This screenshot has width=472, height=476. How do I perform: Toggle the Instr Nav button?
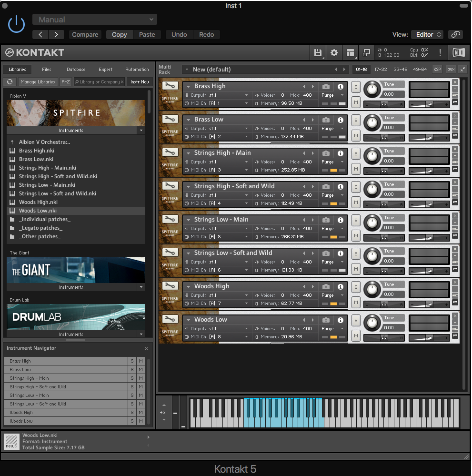point(140,81)
